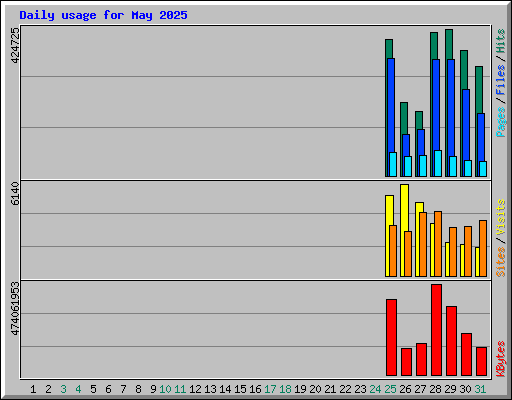Click the day 29 label on the axis

[x=450, y=389]
